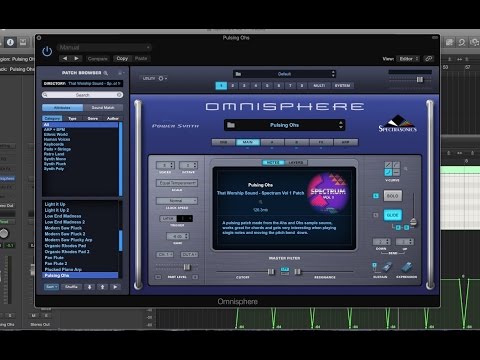Image resolution: width=480 pixels, height=360 pixels.
Task: Adjust the master filter Resonance slider
Action: [x=298, y=272]
